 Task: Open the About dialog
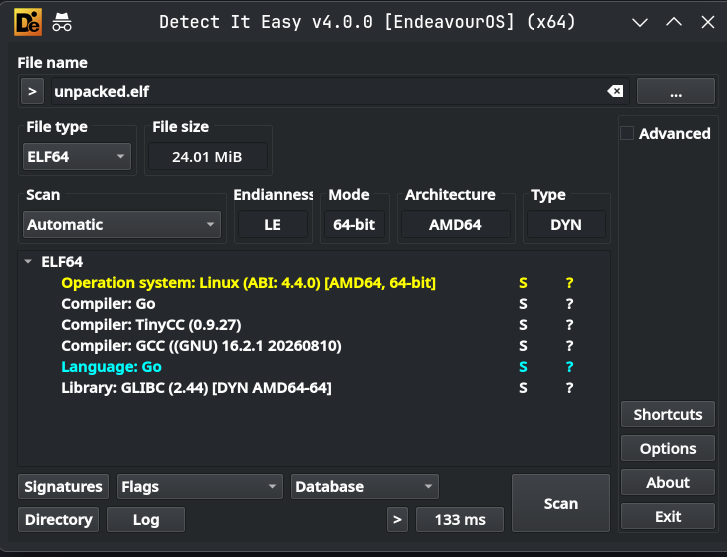668,482
